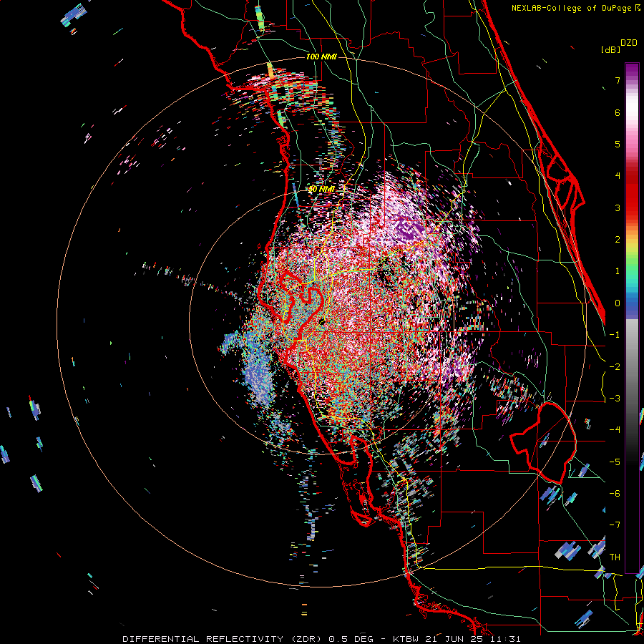Click the -1 value on the dB scale

615,335
